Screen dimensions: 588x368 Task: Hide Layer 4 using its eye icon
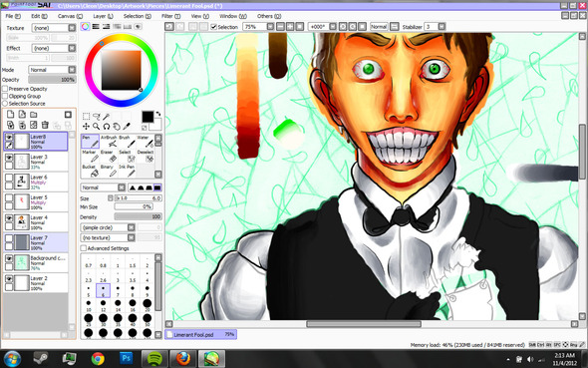(x=9, y=218)
